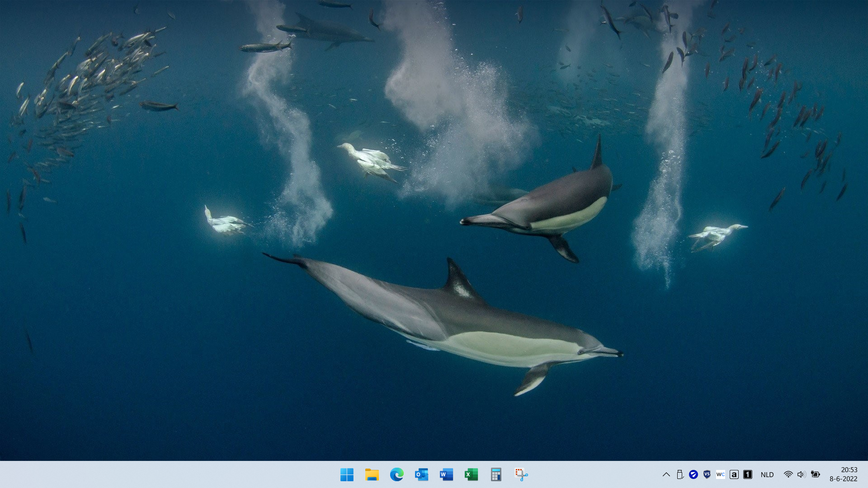Click the Safely Remove Hardware USB icon
Image resolution: width=868 pixels, height=488 pixels.
coord(679,474)
